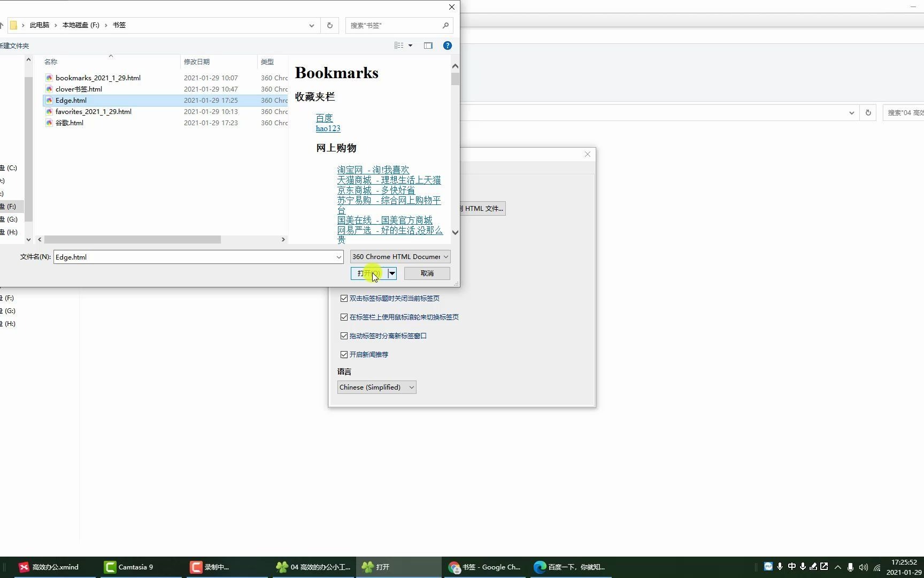This screenshot has width=924, height=578.
Task: Open the iFLY input tray icon
Action: (x=768, y=567)
